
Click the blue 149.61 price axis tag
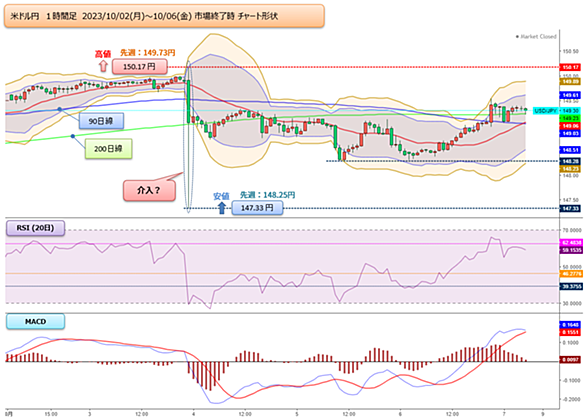(570, 95)
